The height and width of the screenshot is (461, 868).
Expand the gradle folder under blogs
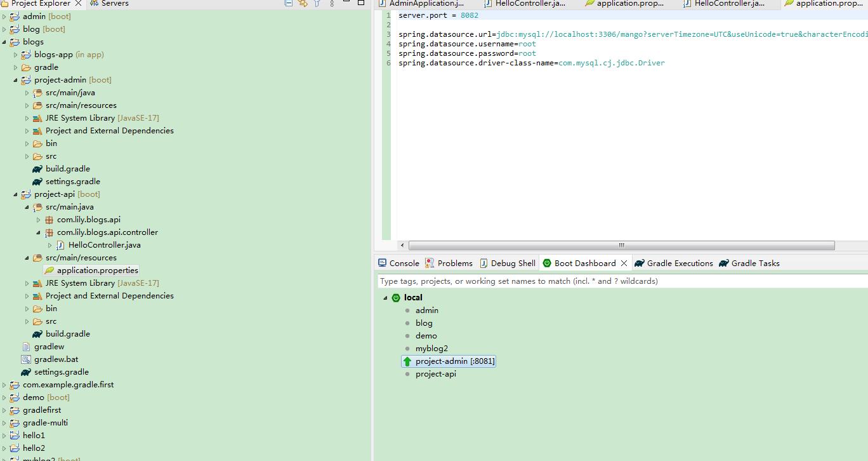(16, 67)
